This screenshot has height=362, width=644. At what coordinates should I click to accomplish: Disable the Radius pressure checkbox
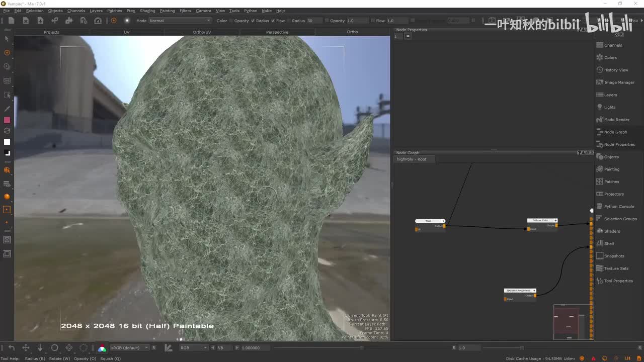273,21
